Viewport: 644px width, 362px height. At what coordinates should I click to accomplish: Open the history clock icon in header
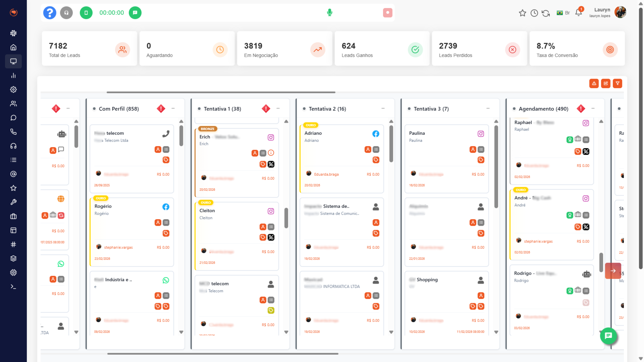[x=534, y=13]
